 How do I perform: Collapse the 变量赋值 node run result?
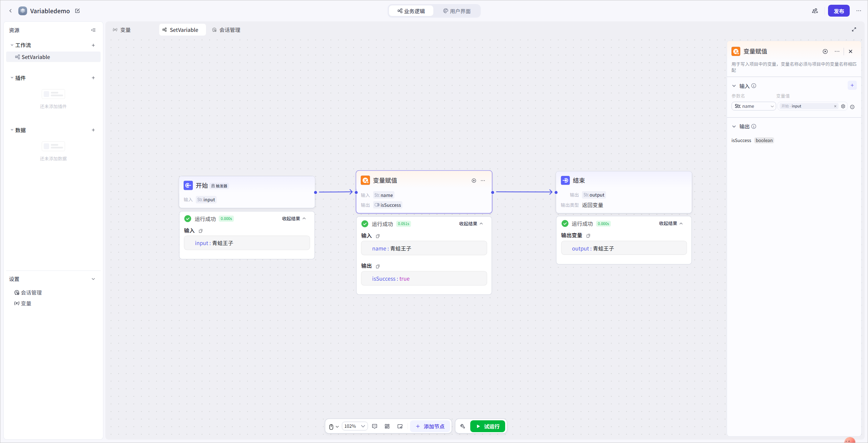click(471, 224)
